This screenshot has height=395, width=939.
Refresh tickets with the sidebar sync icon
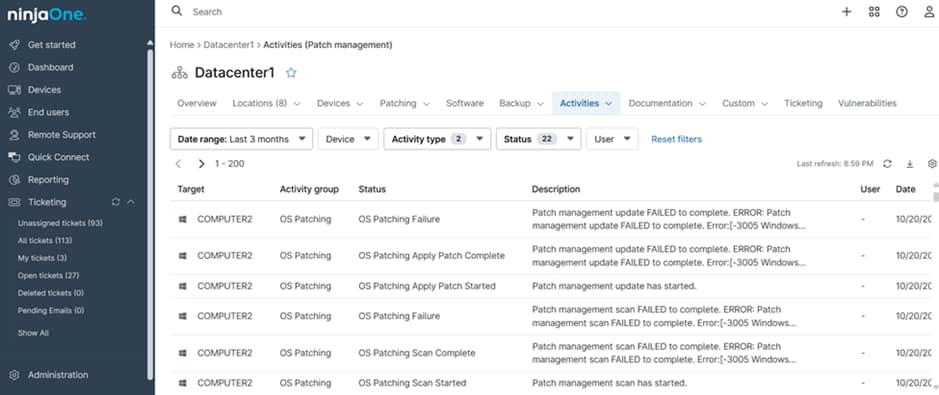[116, 202]
